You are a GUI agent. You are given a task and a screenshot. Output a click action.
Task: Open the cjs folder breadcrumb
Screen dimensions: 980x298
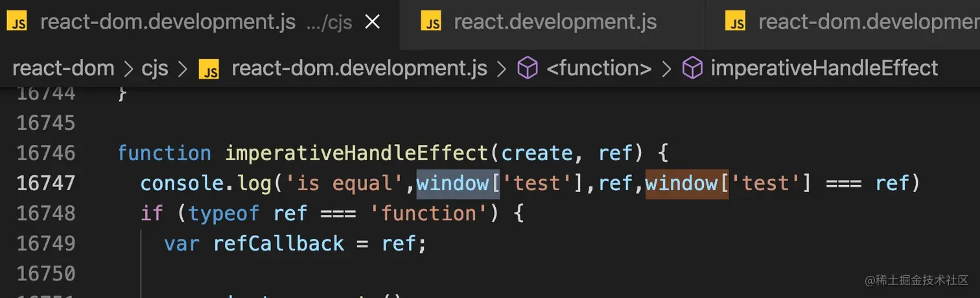[156, 68]
